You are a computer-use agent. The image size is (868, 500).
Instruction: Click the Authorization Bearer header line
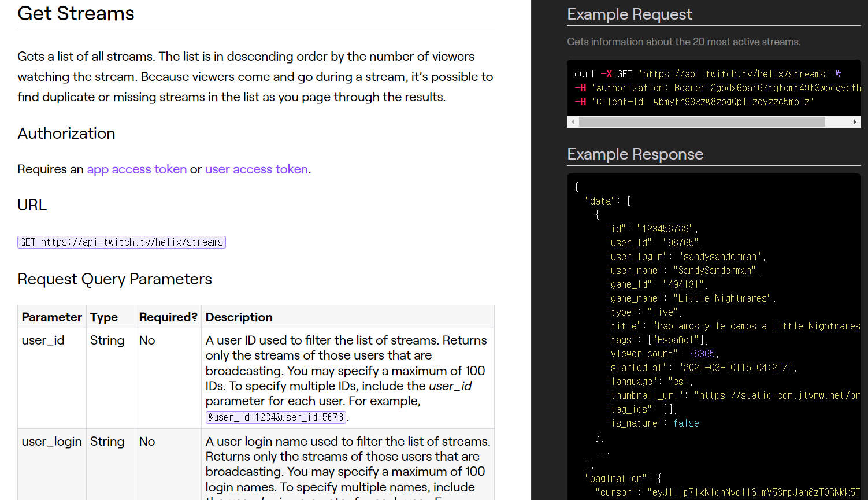coord(718,88)
